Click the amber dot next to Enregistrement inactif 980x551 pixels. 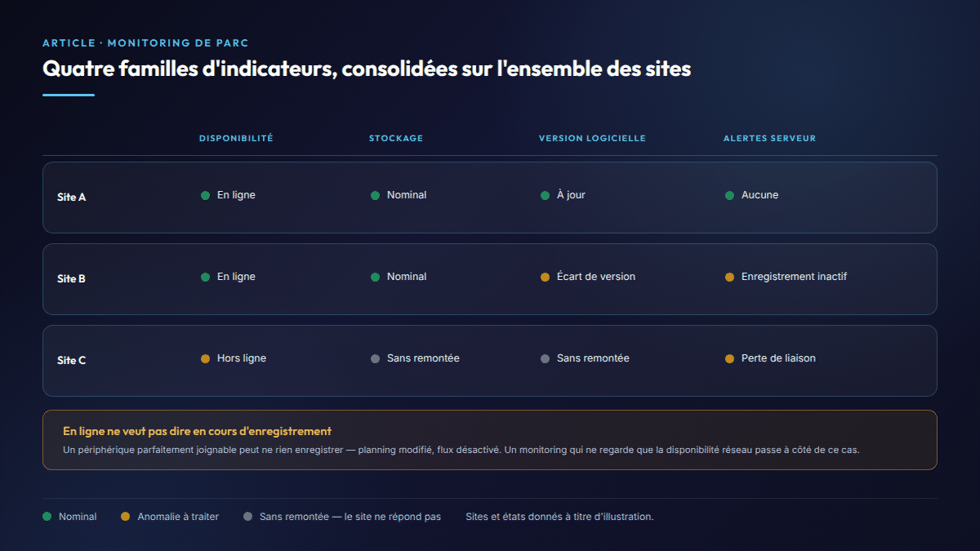tap(730, 278)
